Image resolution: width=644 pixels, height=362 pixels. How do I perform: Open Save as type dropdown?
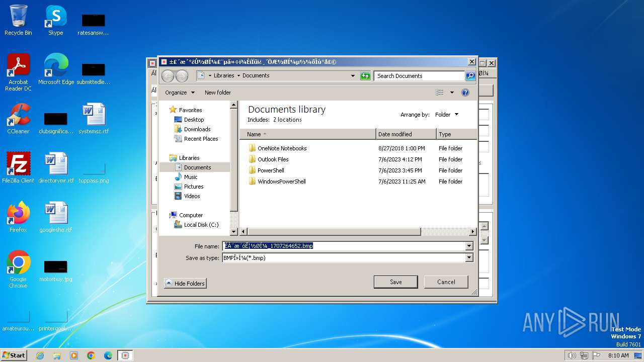pyautogui.click(x=469, y=257)
